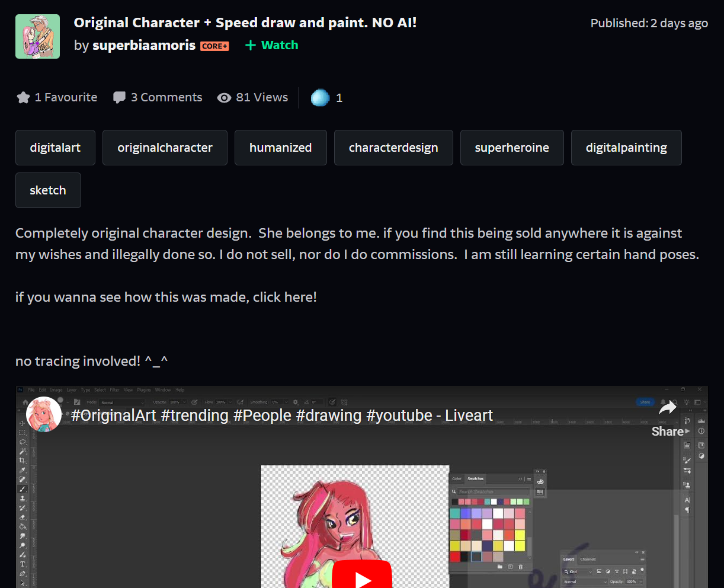Browse the digitalpainting tag
724x588 pixels.
(x=626, y=148)
